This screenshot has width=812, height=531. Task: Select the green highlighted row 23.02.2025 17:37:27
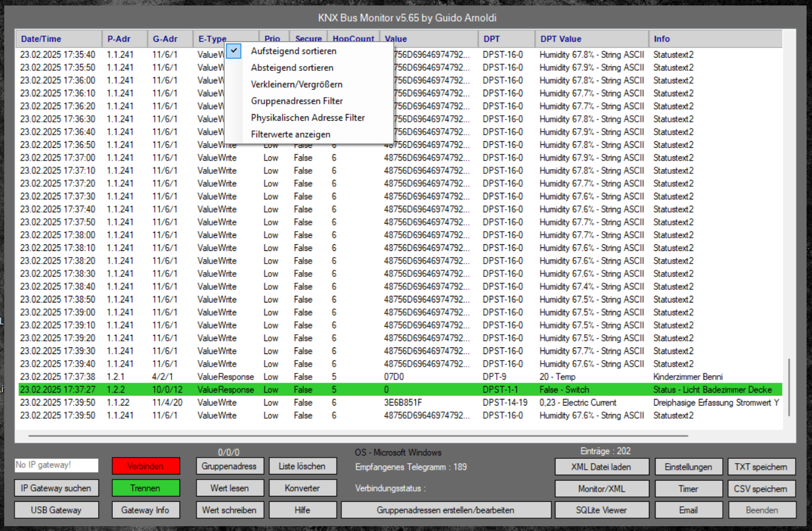(x=400, y=390)
